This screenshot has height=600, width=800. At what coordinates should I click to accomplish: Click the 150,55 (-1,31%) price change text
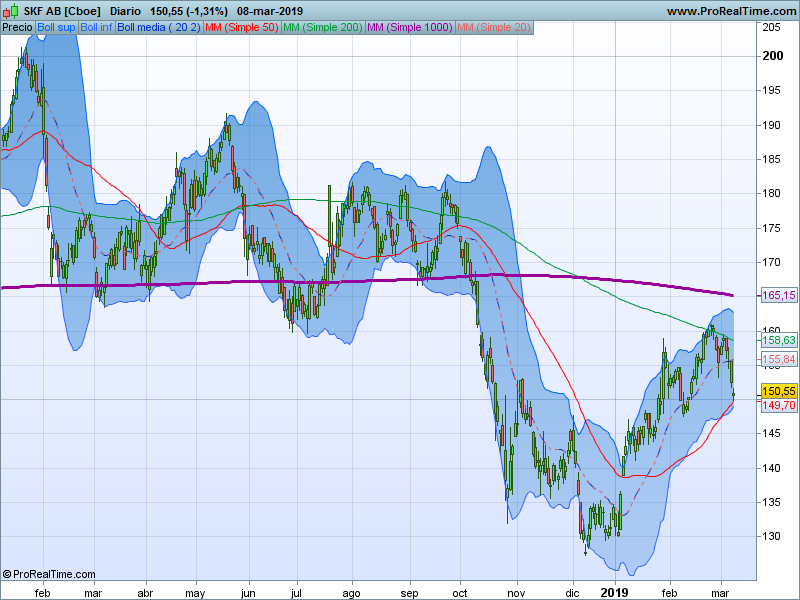189,11
